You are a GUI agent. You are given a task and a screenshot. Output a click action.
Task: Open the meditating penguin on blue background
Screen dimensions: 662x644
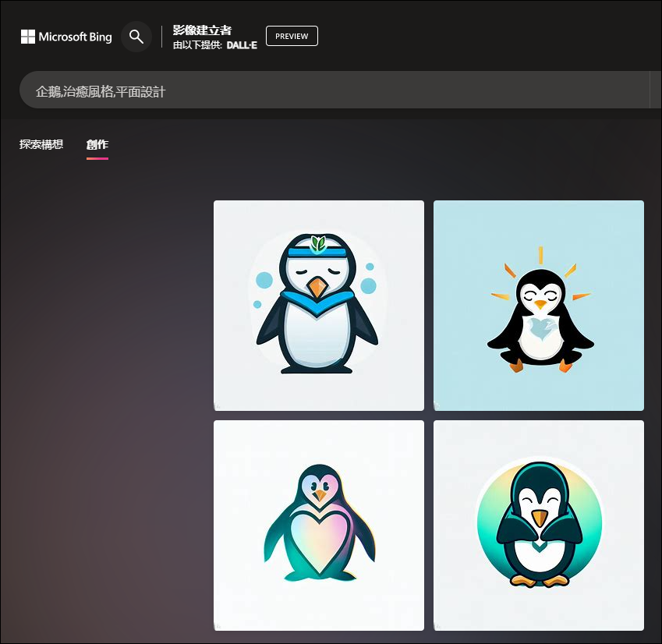pyautogui.click(x=539, y=306)
